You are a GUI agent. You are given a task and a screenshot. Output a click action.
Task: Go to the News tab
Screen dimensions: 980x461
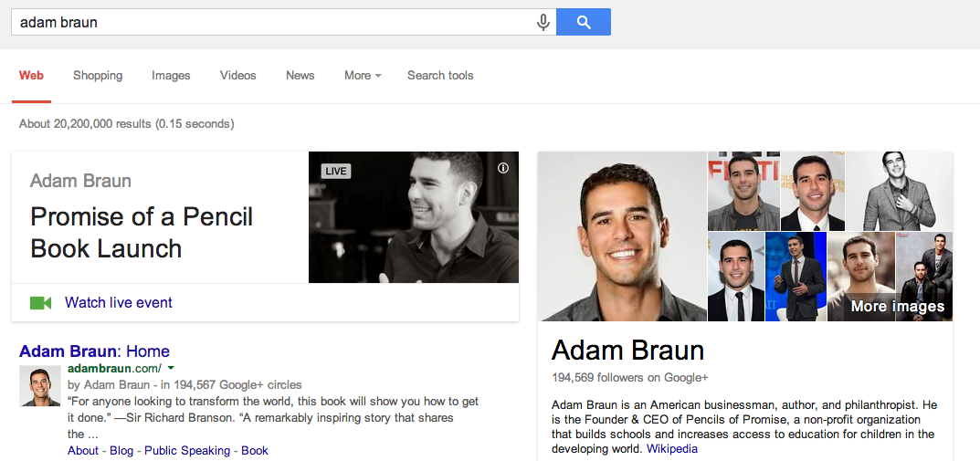300,76
